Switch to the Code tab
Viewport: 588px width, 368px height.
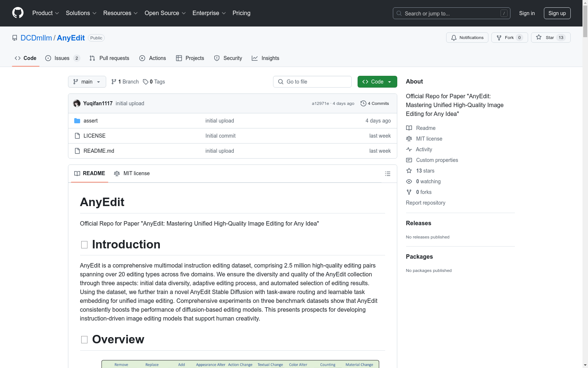point(26,58)
